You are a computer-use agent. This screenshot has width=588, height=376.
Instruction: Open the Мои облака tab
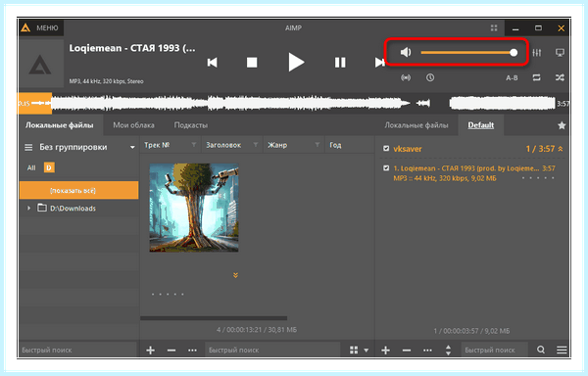tap(133, 125)
